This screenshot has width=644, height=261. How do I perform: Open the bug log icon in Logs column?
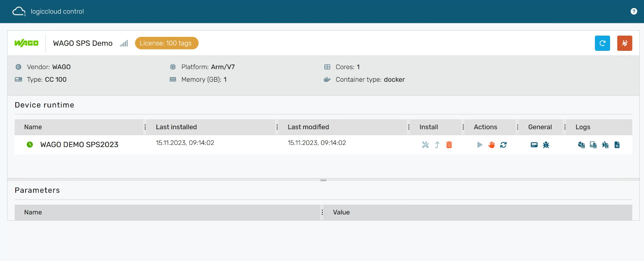[x=605, y=145]
